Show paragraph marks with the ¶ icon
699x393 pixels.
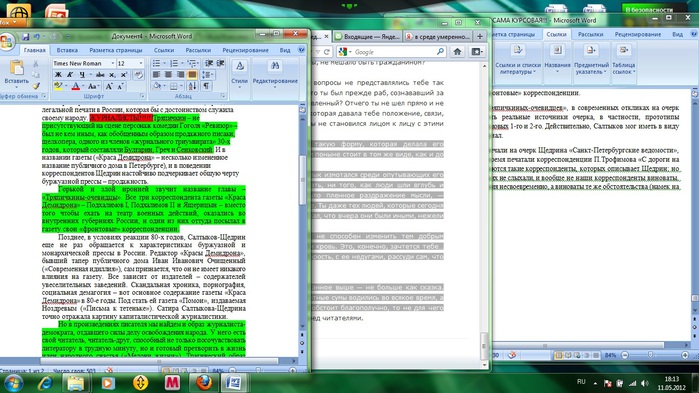(x=206, y=86)
